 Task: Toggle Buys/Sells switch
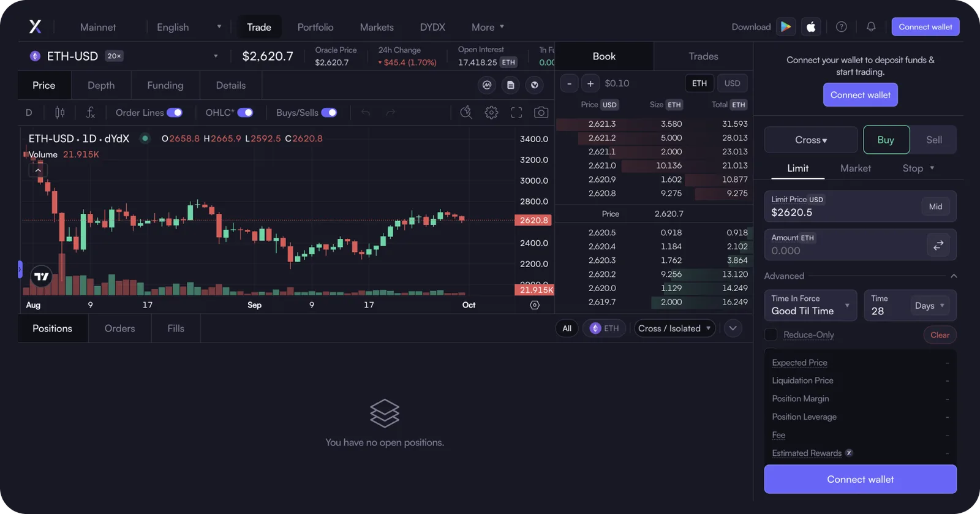[x=329, y=112]
